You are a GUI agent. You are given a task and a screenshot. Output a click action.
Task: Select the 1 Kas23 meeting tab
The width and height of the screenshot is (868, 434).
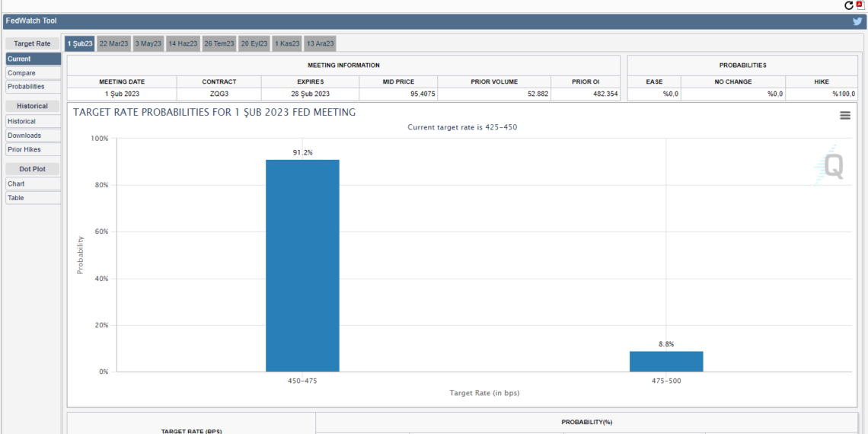287,43
